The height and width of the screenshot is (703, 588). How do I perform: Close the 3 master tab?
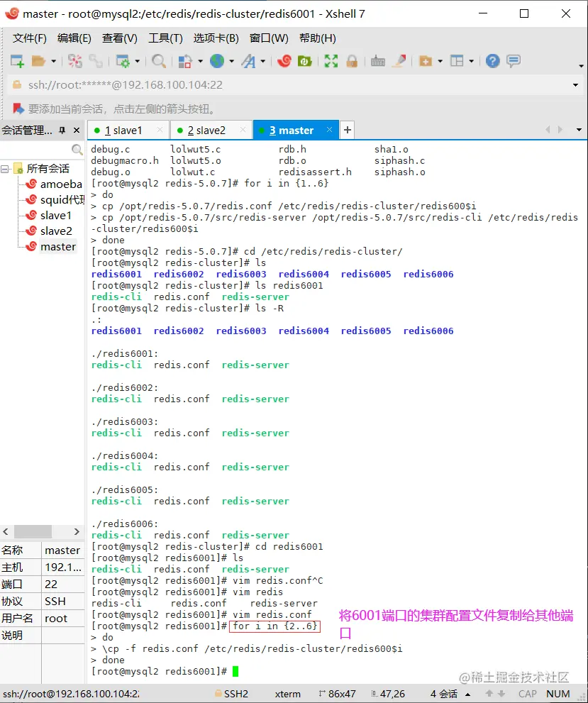tap(329, 130)
